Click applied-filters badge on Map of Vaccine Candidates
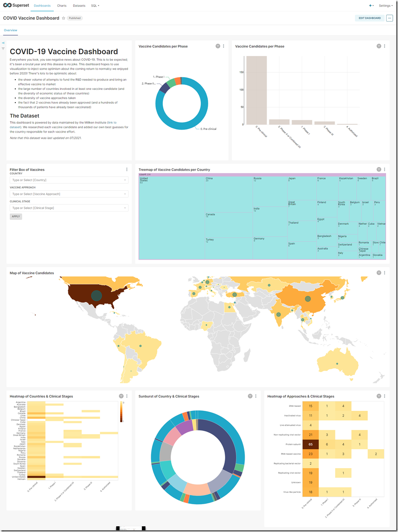This screenshot has height=532, width=398. click(x=379, y=273)
